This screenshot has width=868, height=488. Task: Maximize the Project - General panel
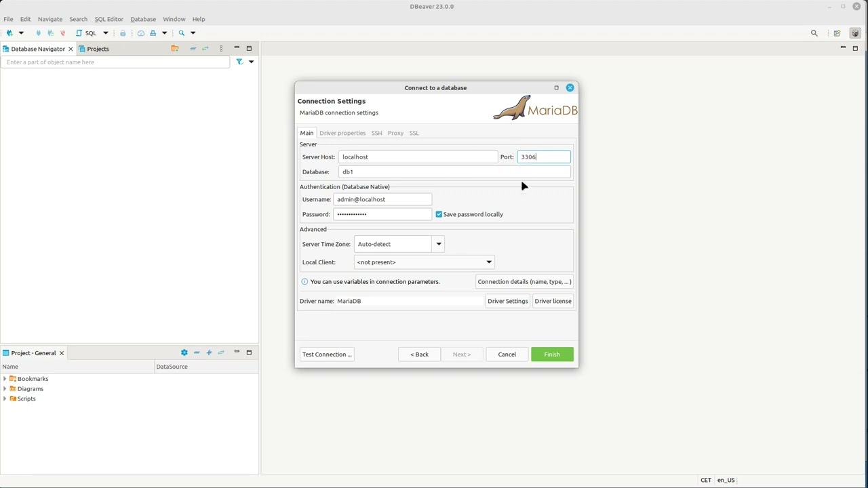(249, 352)
